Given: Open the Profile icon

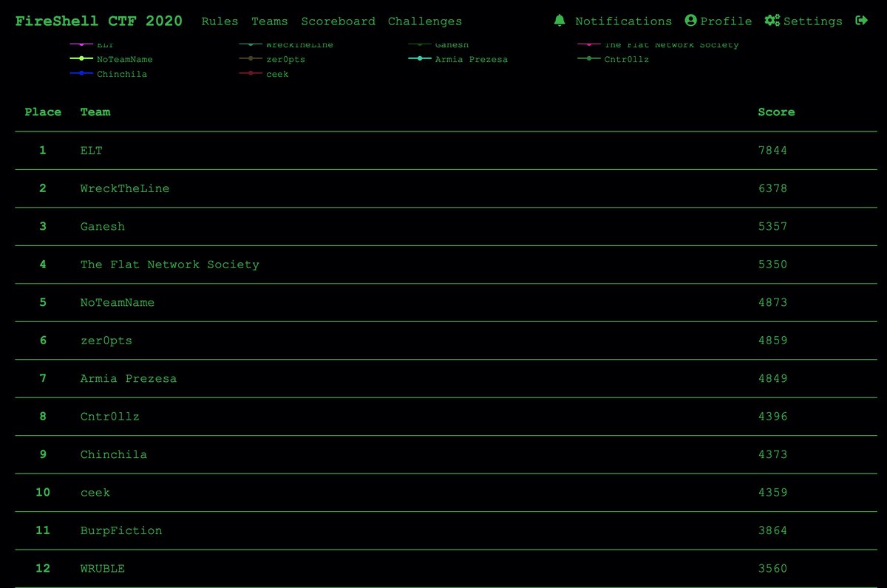Looking at the screenshot, I should point(691,21).
